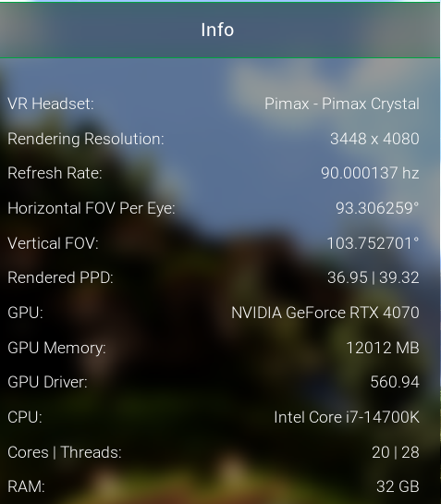Select the GPU Driver label
The width and height of the screenshot is (441, 504).
tap(47, 383)
